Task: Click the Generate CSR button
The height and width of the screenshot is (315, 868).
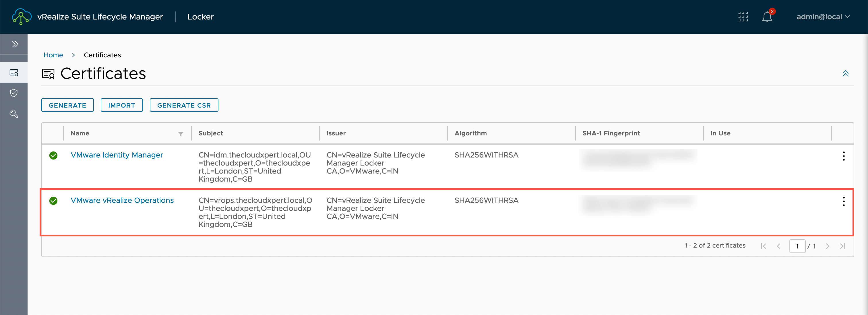Action: [x=184, y=105]
